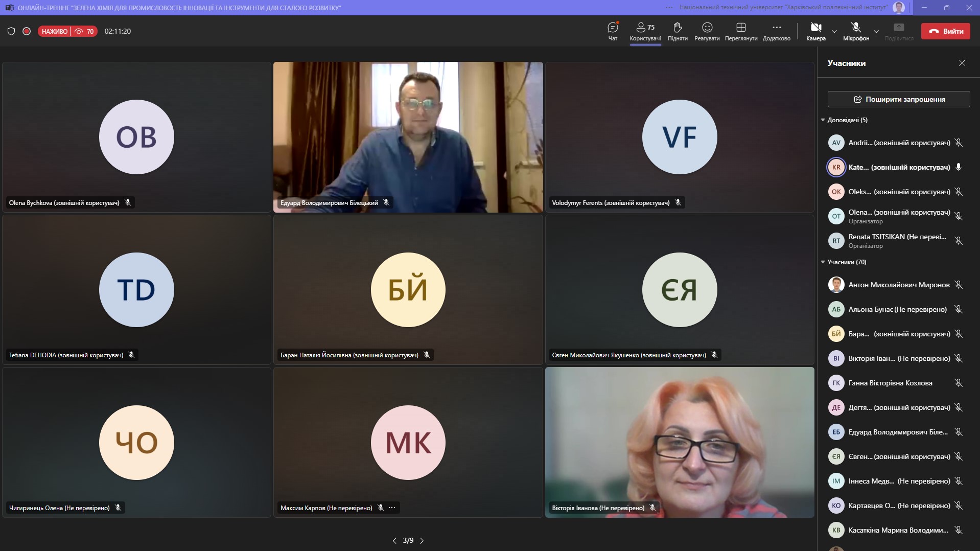980x551 pixels.
Task: Toggle the Користувачі participants panel
Action: pyautogui.click(x=645, y=31)
